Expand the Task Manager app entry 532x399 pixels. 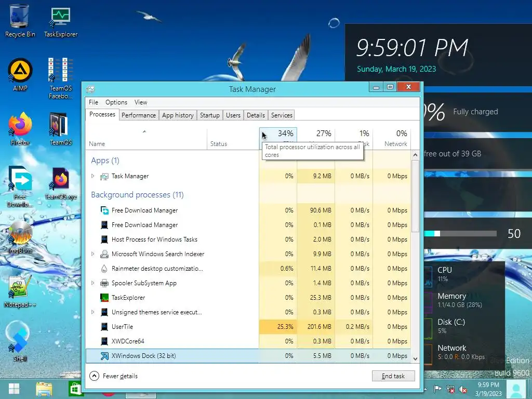tap(92, 176)
